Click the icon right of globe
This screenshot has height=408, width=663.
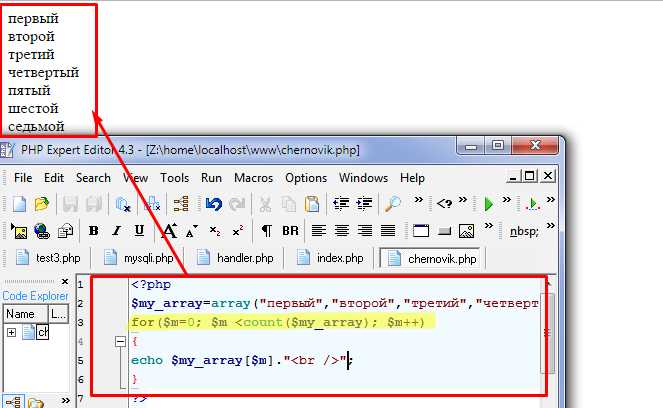click(x=65, y=231)
